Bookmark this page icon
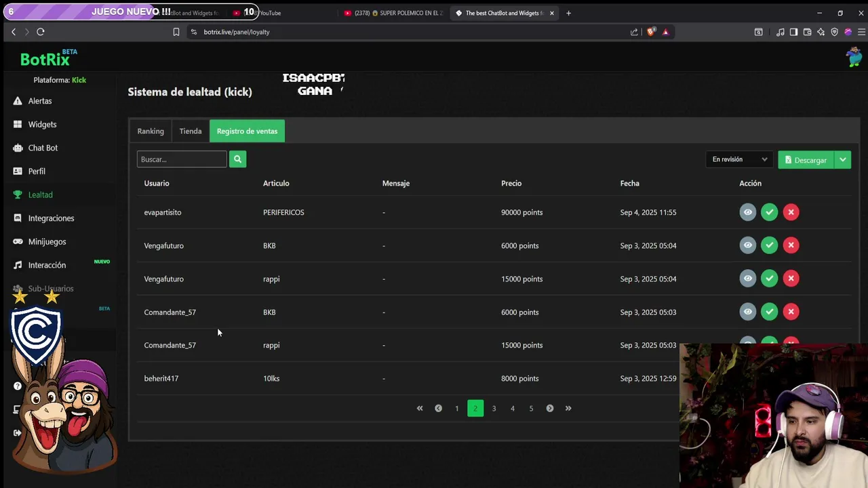Image resolution: width=868 pixels, height=488 pixels. tap(176, 32)
